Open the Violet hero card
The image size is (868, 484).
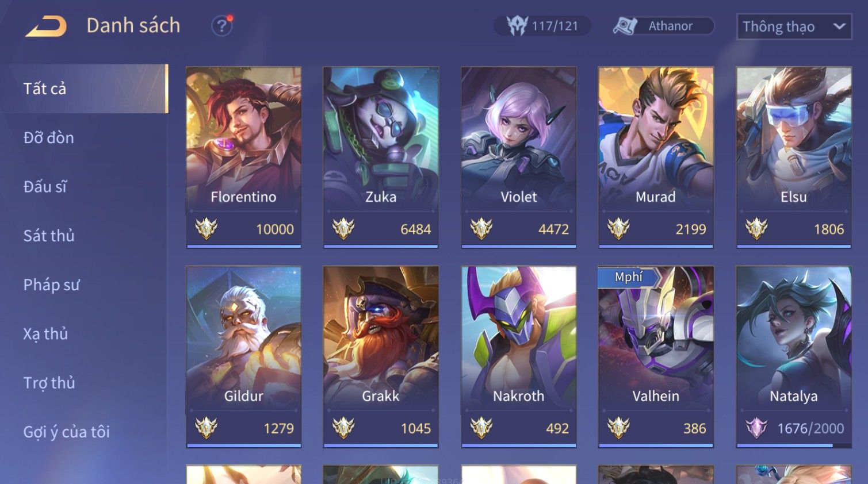[518, 158]
